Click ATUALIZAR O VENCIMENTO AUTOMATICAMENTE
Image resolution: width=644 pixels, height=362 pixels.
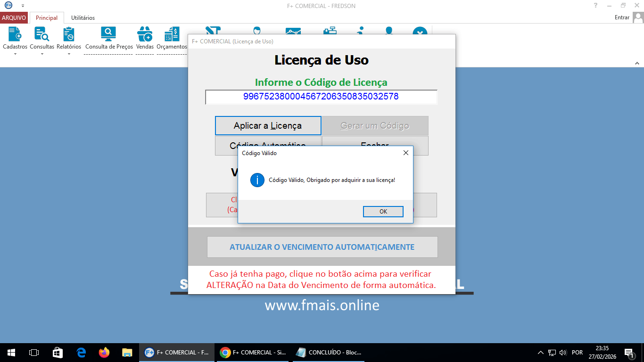click(x=322, y=247)
